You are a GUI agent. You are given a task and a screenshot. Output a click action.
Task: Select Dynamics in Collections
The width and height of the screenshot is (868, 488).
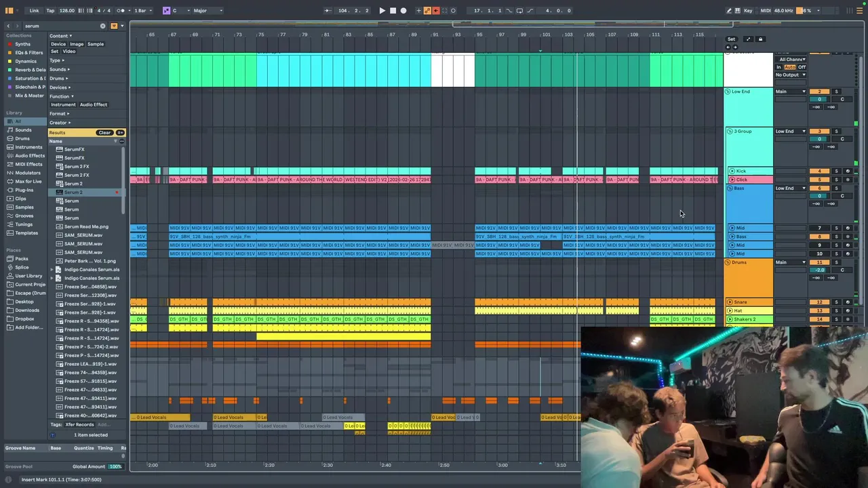click(x=26, y=61)
